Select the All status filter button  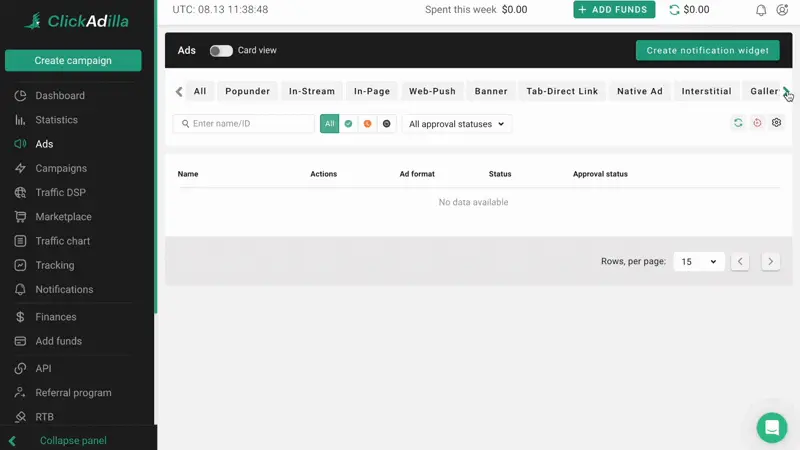click(330, 124)
